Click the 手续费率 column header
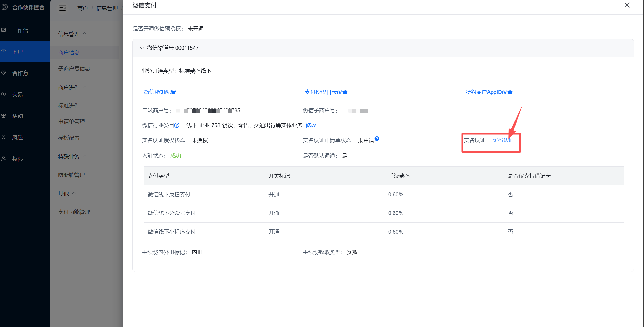Image resolution: width=644 pixels, height=327 pixels. [399, 176]
